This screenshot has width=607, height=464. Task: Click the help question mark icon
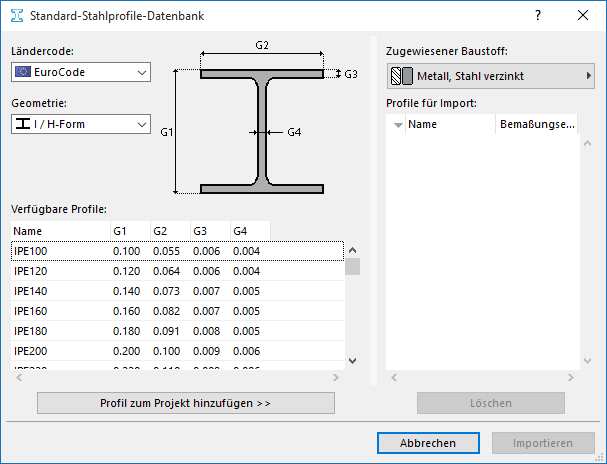[538, 15]
